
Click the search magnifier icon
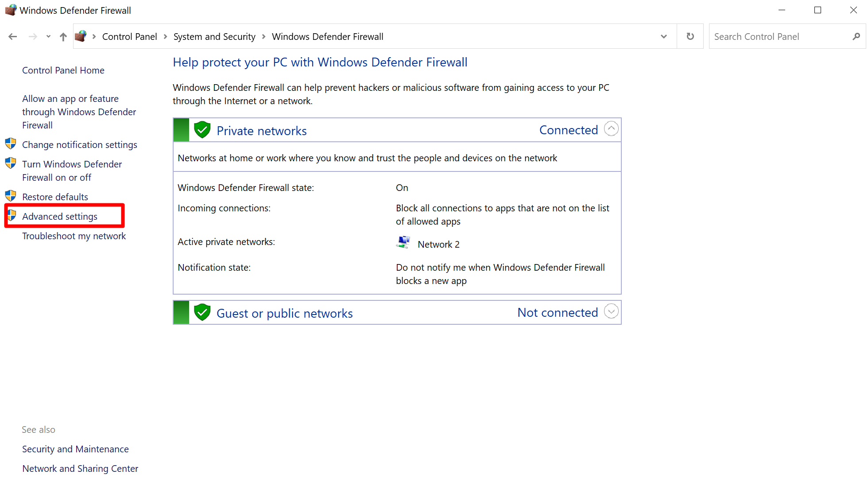click(x=856, y=37)
